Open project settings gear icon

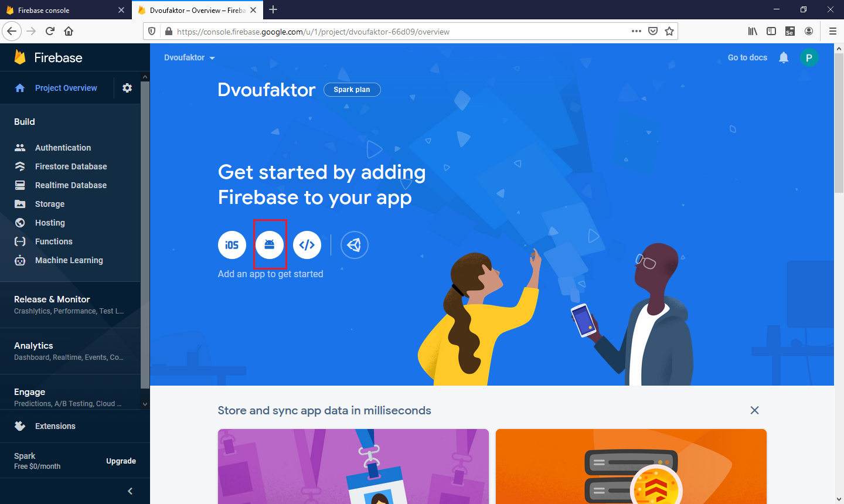click(127, 88)
